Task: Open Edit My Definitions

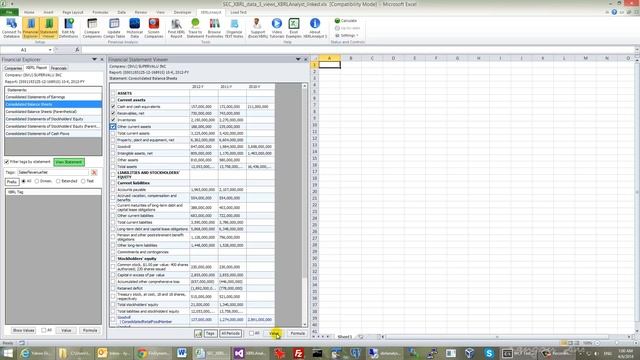Action: pos(69,28)
